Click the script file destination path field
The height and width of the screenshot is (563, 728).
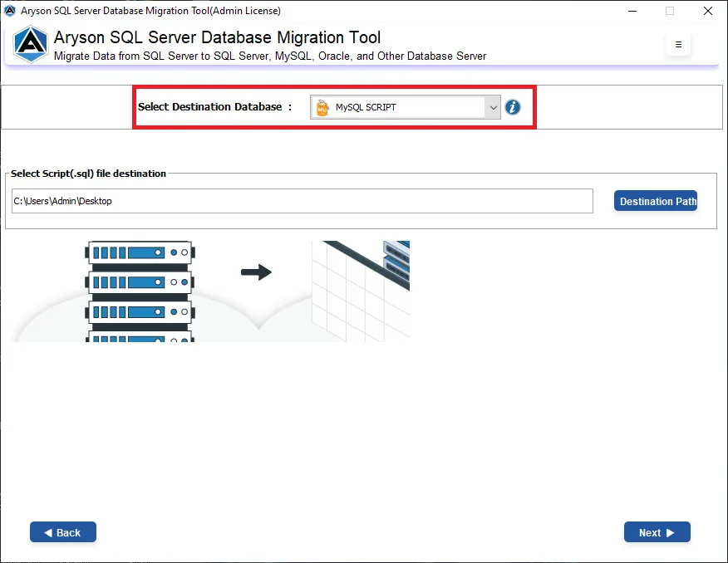click(x=303, y=201)
